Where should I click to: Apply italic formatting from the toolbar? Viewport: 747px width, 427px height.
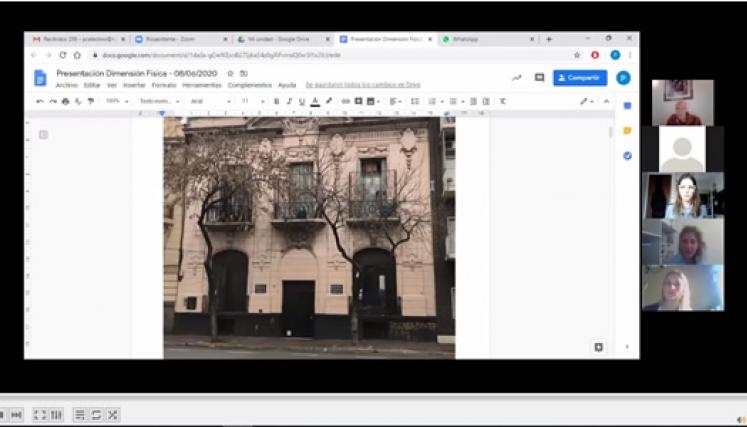(289, 101)
